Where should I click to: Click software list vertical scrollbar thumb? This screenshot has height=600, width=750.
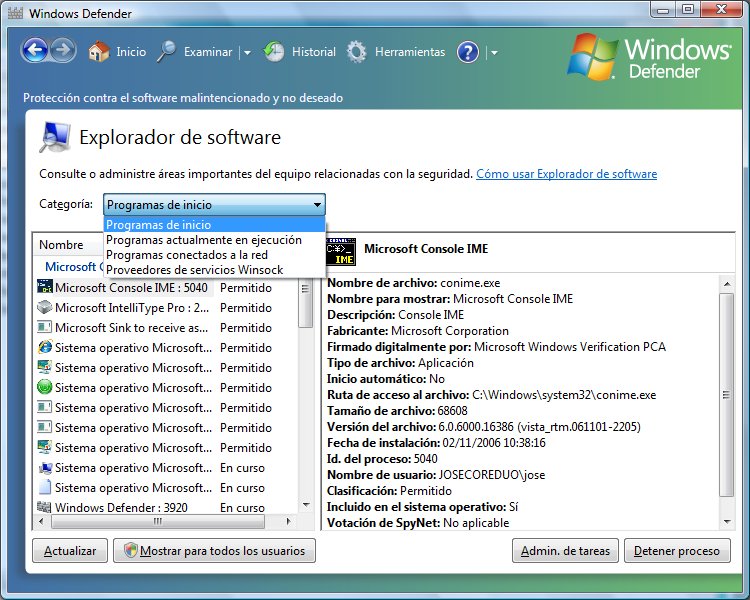pos(306,302)
